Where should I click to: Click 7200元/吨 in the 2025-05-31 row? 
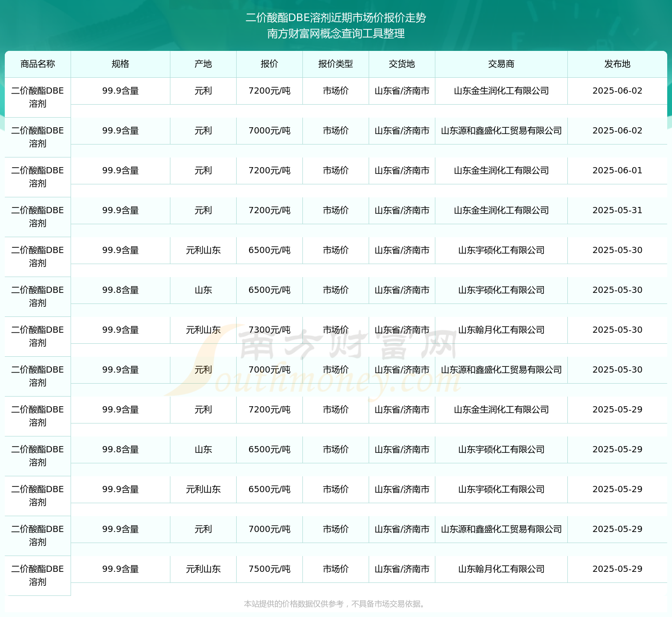click(269, 210)
